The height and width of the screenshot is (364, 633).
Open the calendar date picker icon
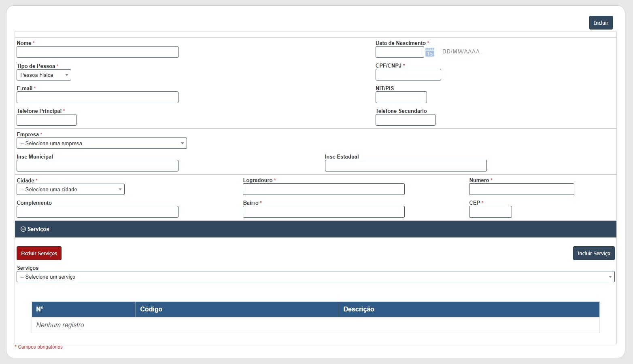coord(430,52)
